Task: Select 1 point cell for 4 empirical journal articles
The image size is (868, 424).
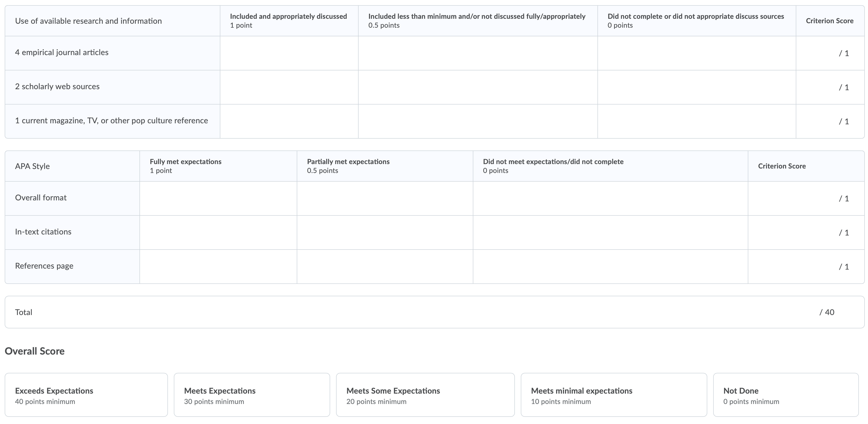Action: [289, 53]
